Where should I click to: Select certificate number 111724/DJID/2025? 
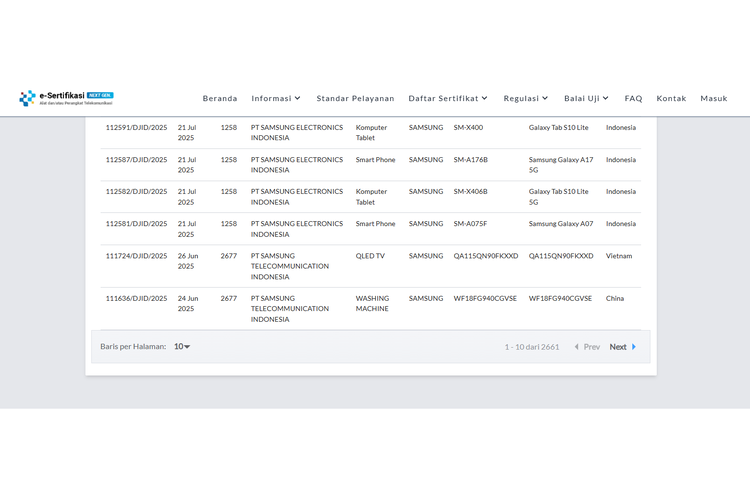136,256
